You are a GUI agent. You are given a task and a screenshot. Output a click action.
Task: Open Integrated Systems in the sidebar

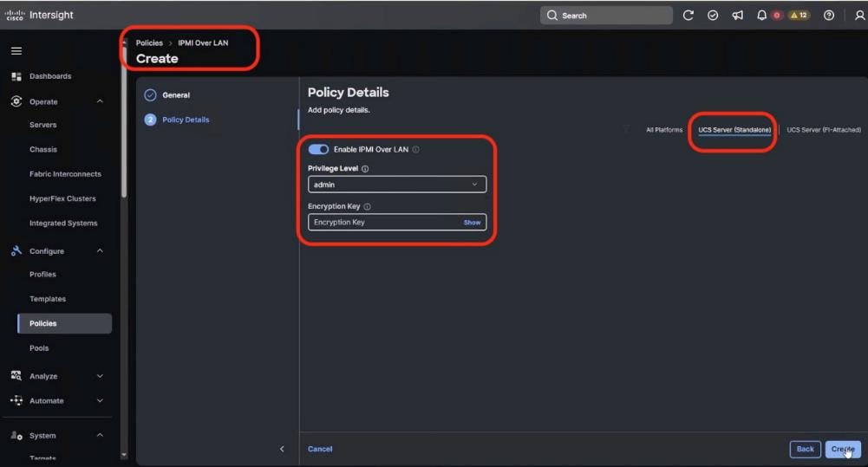tap(63, 223)
